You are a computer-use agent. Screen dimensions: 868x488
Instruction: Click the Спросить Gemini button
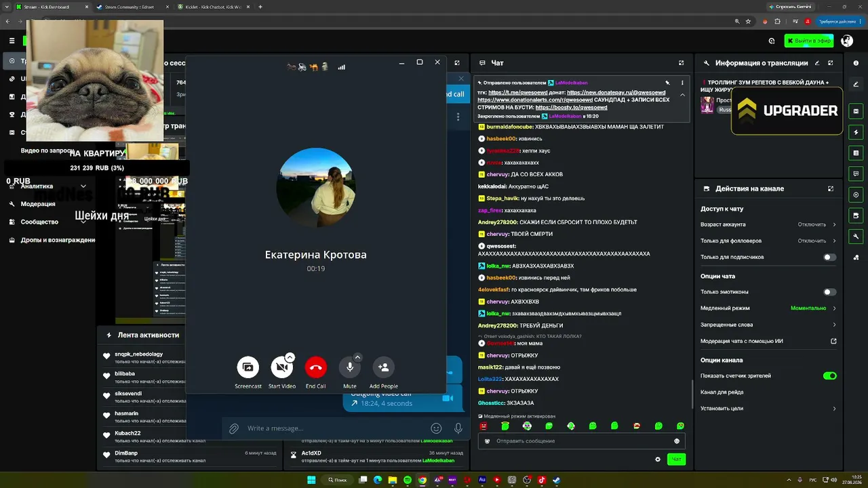(791, 7)
